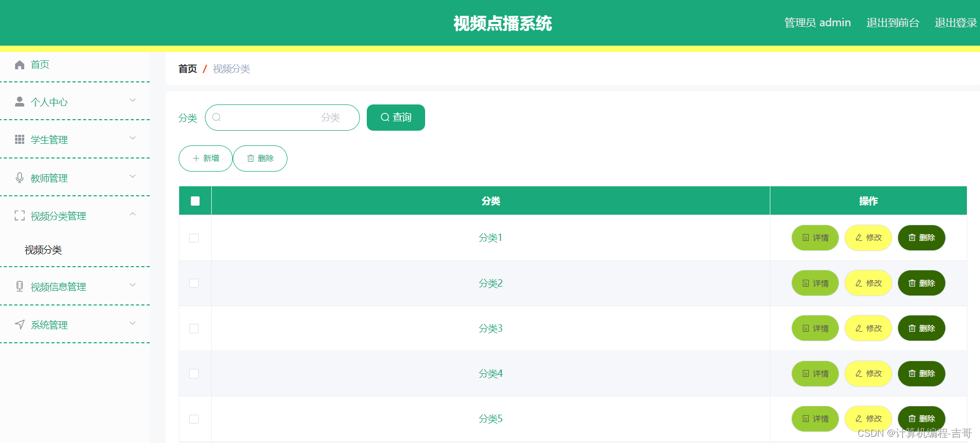
Task: Click the 分类1 cell text
Action: point(491,238)
